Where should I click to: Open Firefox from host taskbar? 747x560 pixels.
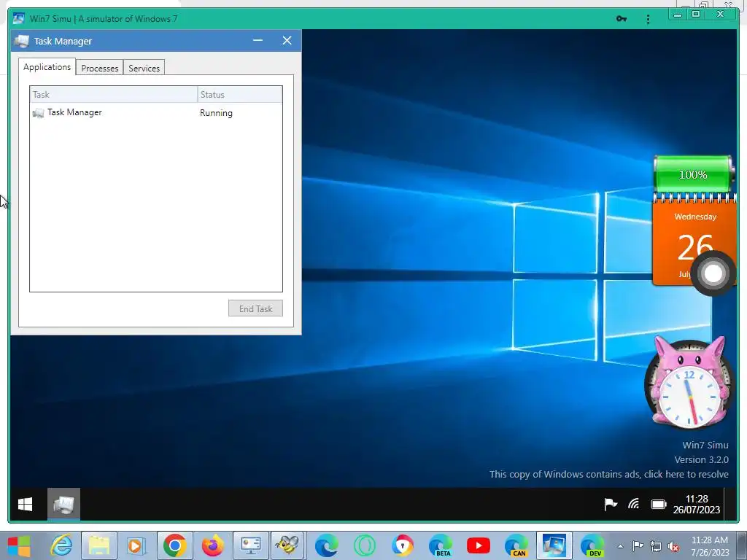pyautogui.click(x=212, y=545)
